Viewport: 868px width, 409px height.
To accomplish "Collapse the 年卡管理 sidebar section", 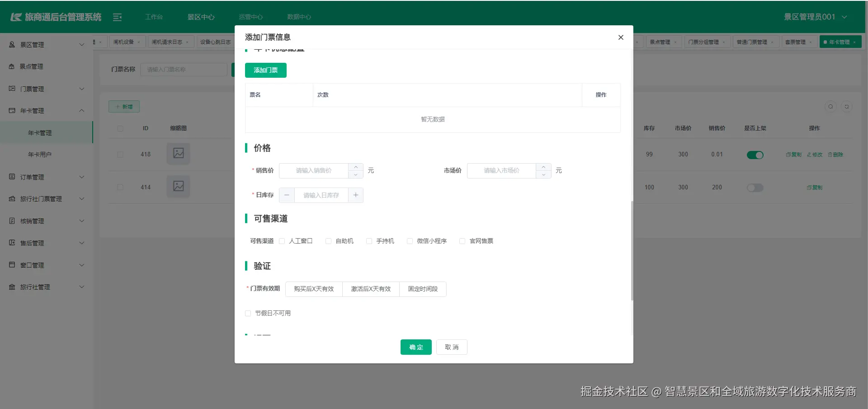I will (47, 110).
